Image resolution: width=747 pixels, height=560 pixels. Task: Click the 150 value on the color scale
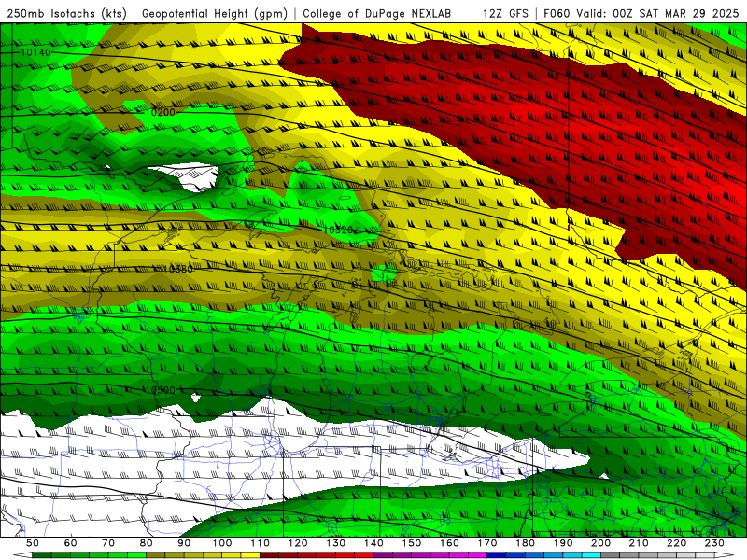click(x=412, y=543)
